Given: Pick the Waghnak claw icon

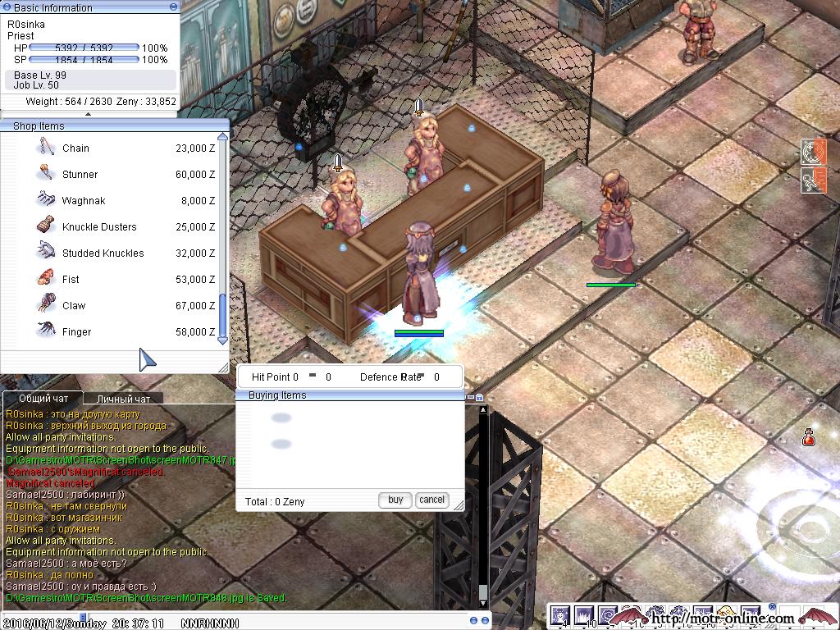Looking at the screenshot, I should pyautogui.click(x=46, y=199).
